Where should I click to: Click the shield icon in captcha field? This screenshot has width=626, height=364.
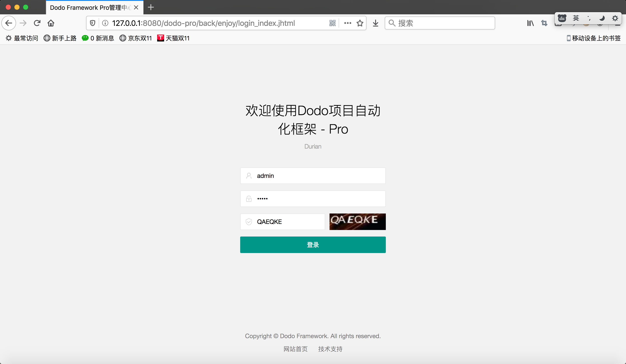point(249,222)
